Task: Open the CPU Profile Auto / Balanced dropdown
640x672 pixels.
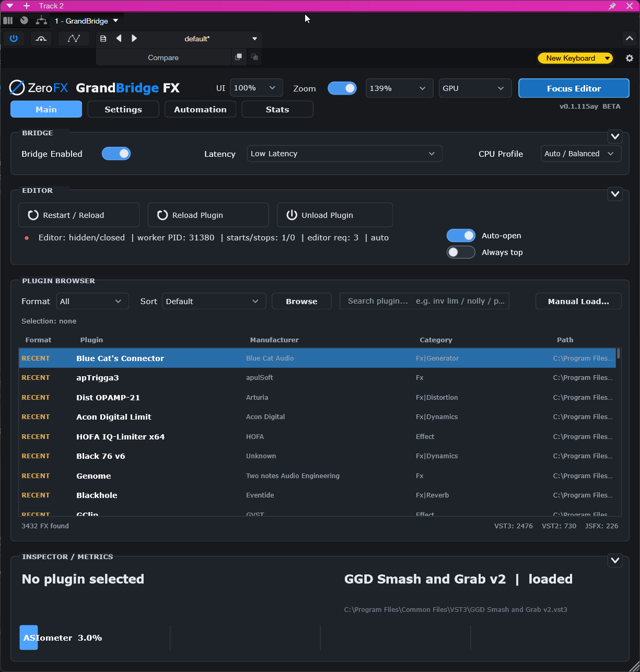Action: tap(581, 154)
